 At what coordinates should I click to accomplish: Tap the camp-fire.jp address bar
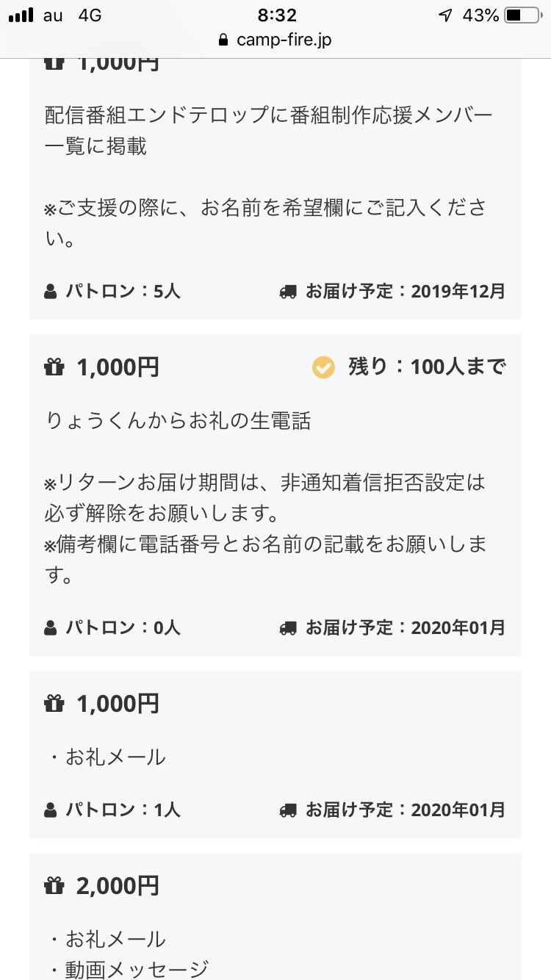tap(275, 40)
